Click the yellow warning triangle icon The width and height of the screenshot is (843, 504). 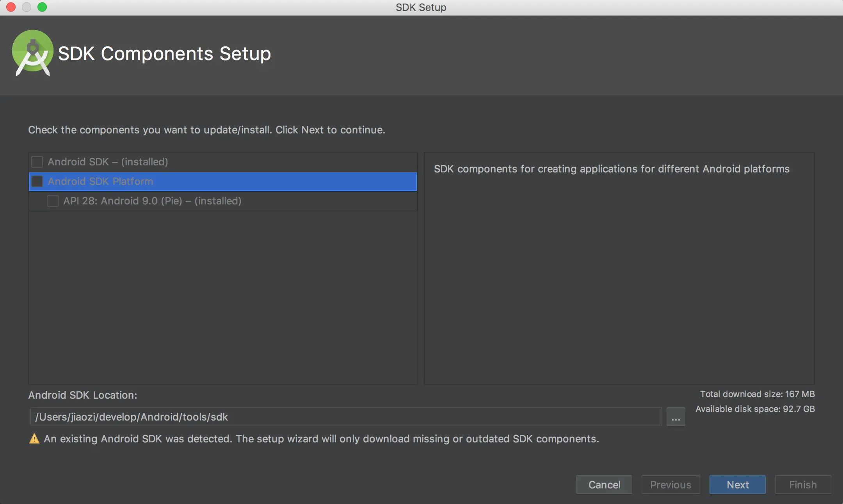tap(34, 439)
